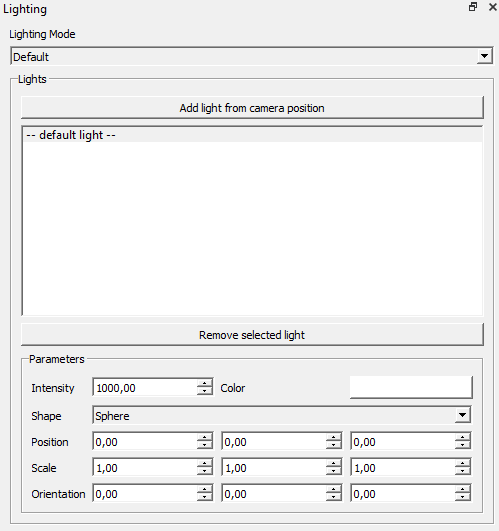499x531 pixels.
Task: Increase Intensity with the up arrow
Action: [x=204, y=383]
